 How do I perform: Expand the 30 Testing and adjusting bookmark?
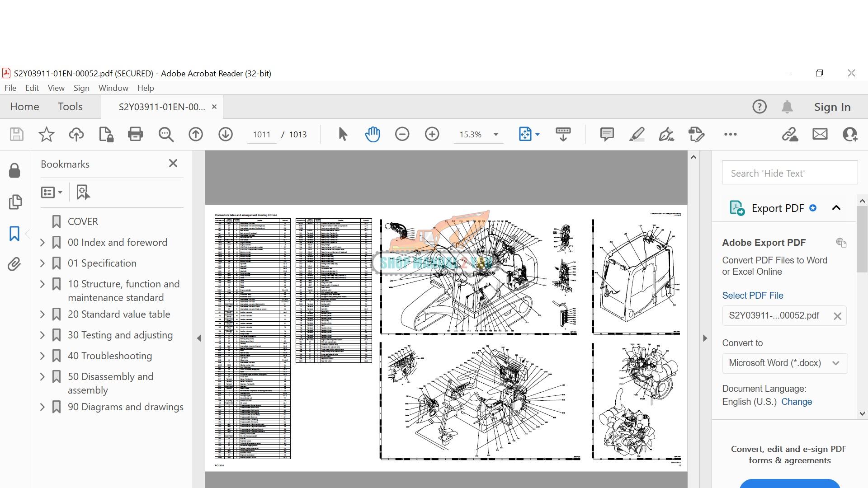[42, 335]
